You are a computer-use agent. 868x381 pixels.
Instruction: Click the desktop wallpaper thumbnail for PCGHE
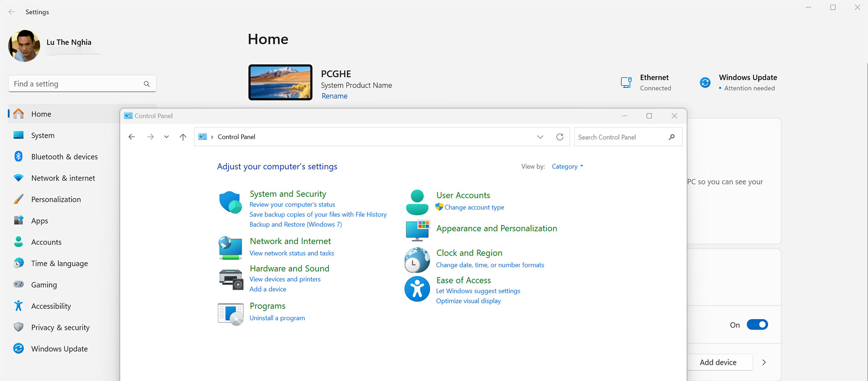click(281, 82)
